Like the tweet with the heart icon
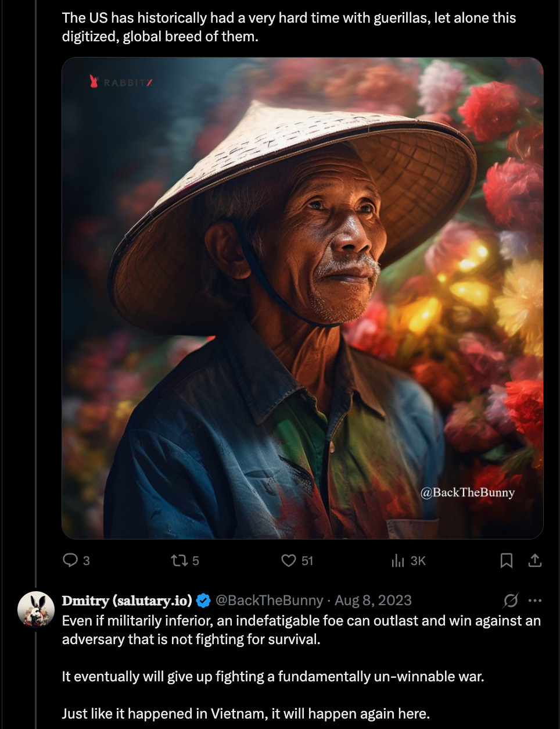The width and height of the screenshot is (560, 729). pos(289,560)
